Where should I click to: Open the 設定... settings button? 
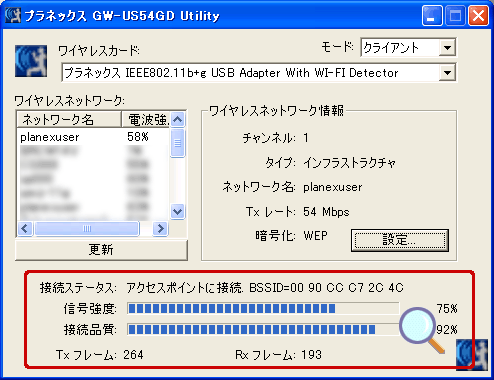(400, 240)
